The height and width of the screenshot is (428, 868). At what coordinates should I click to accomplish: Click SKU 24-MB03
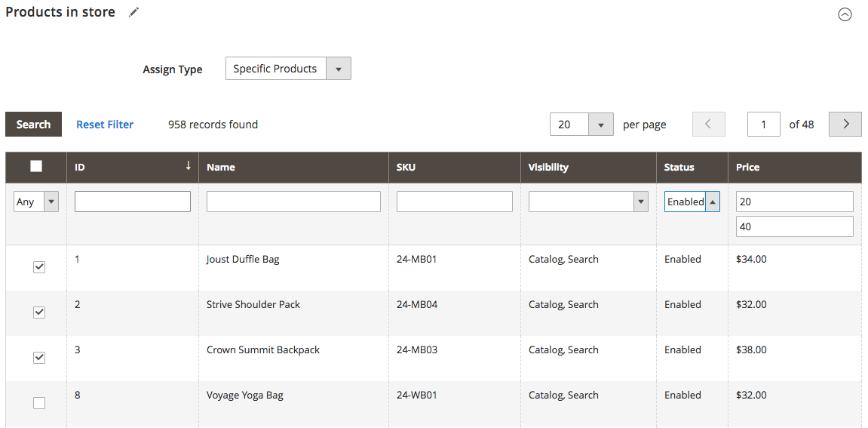(x=417, y=349)
